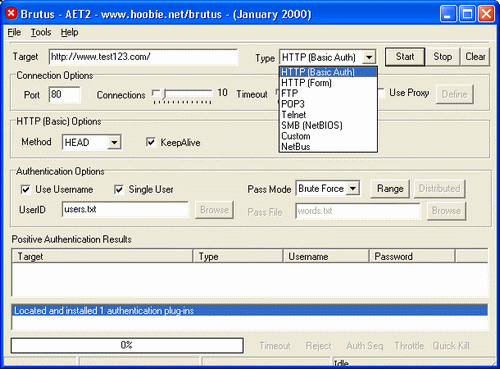The width and height of the screenshot is (500, 369).
Task: Click the proxy Define button
Action: click(x=455, y=94)
